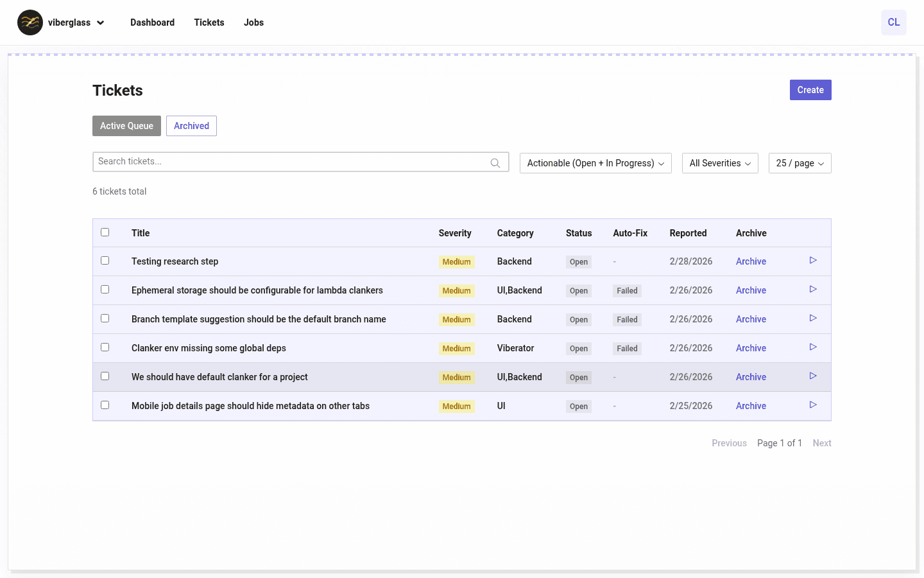Expand the 25 per page dropdown
The height and width of the screenshot is (578, 924).
(800, 162)
